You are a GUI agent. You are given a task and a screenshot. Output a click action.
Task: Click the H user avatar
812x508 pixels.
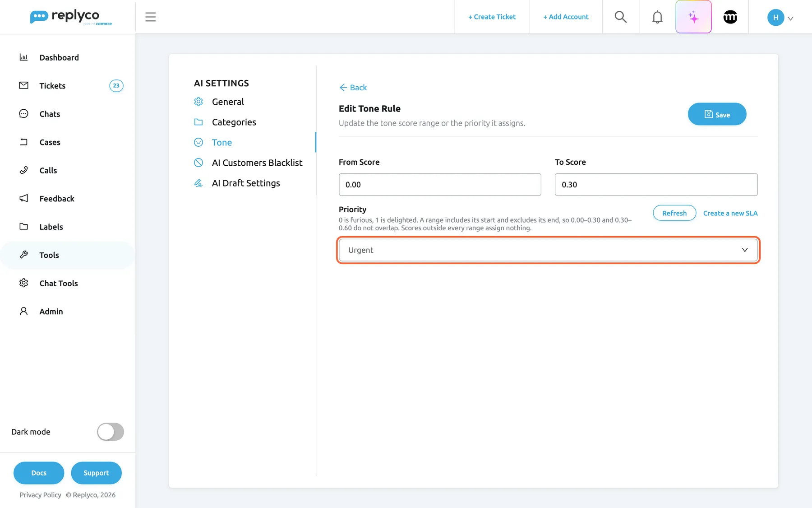775,18
